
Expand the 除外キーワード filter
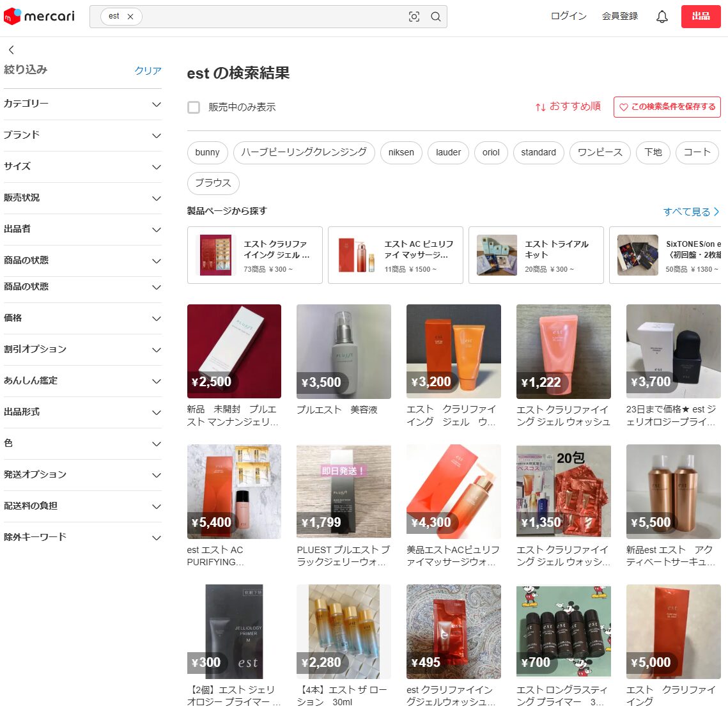82,538
